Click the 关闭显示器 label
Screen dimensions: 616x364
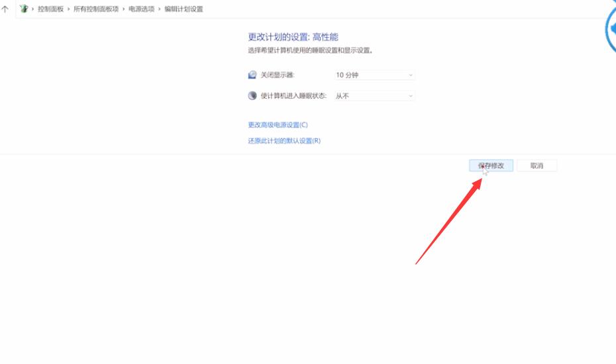click(x=278, y=75)
